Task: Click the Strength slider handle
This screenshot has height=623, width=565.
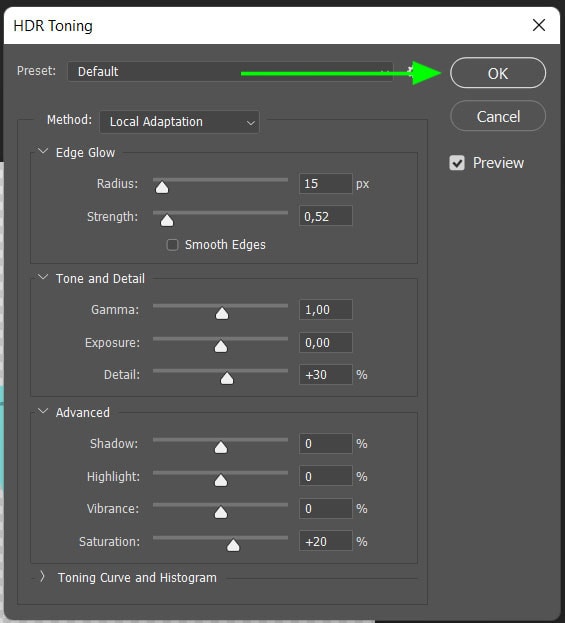Action: pyautogui.click(x=167, y=220)
